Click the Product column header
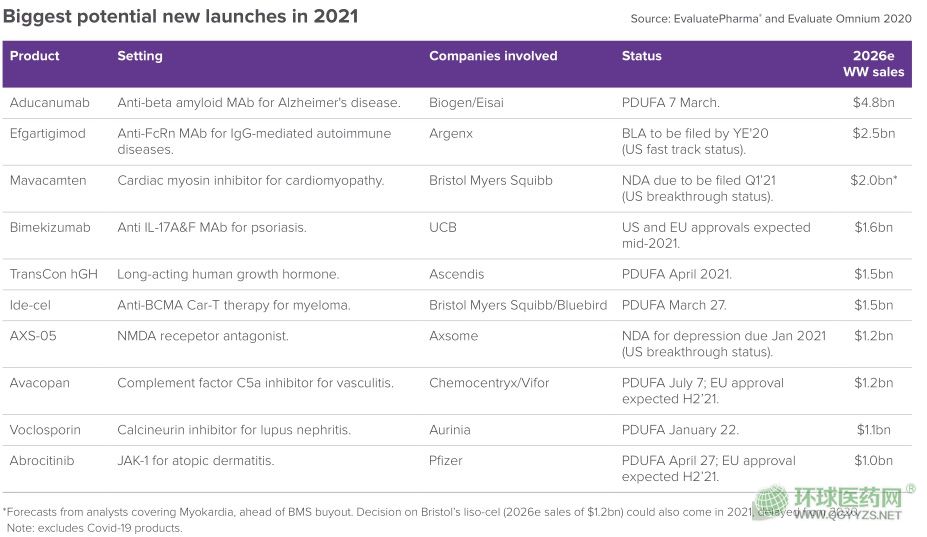Viewport: 927px width, 537px height. pos(35,56)
